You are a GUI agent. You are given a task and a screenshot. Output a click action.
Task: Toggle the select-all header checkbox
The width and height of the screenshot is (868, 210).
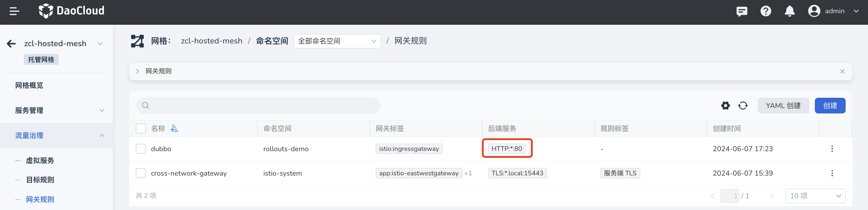coord(140,129)
